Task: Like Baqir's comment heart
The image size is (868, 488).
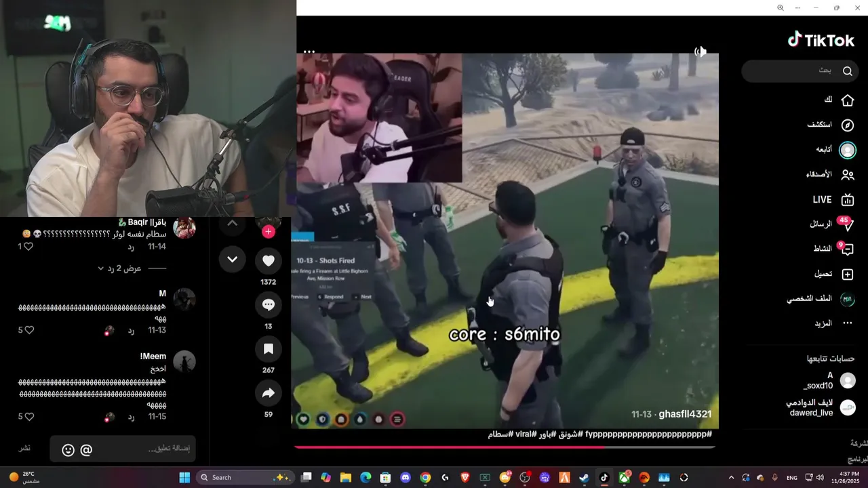Action: point(28,247)
